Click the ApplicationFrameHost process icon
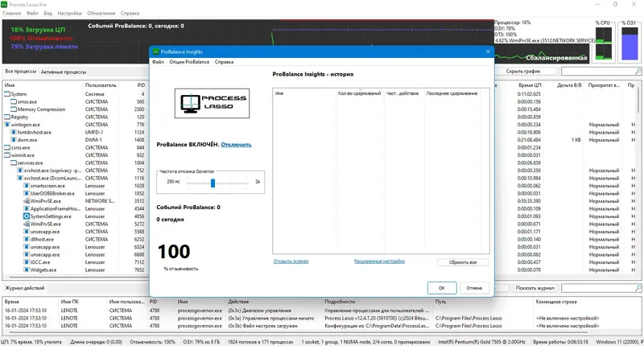The height and width of the screenshot is (346, 644). [27, 208]
